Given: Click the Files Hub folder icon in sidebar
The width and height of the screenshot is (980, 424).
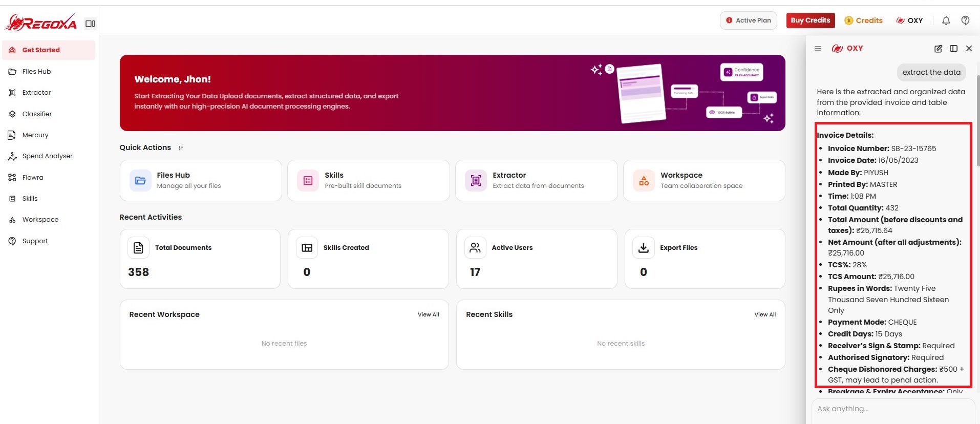Looking at the screenshot, I should (12, 72).
